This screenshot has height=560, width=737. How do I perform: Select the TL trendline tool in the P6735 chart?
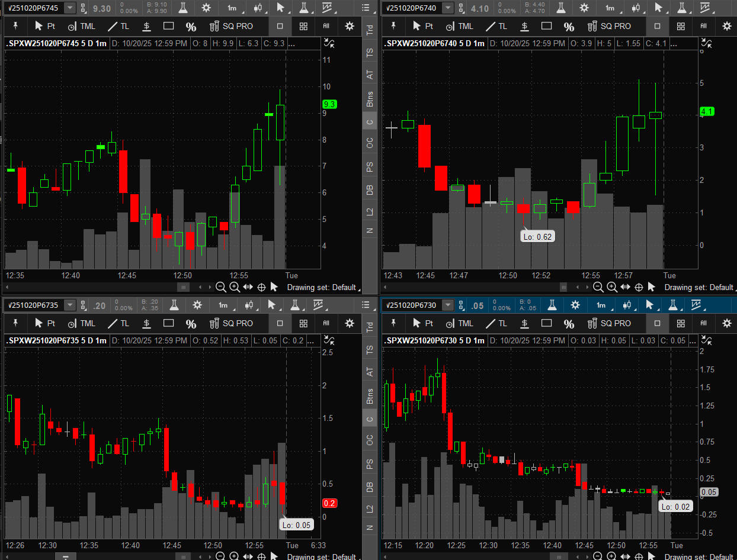pyautogui.click(x=118, y=323)
